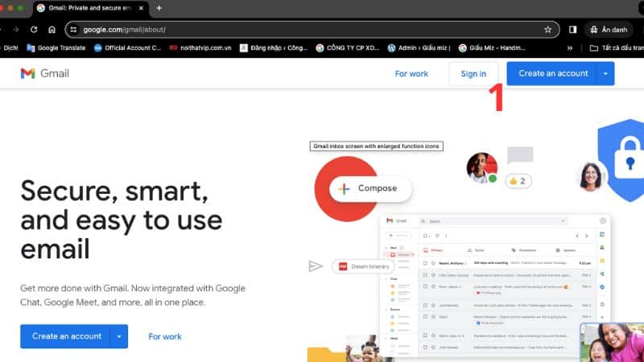Click the Gmail inbox preview image
Viewport: 644px width, 362px height.
click(495, 286)
